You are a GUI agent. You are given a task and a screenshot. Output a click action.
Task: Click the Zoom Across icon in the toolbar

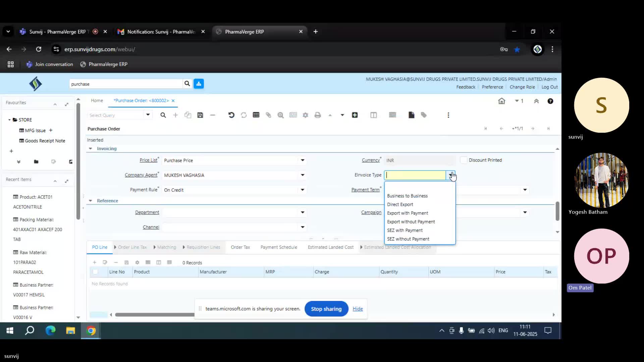tap(281, 115)
